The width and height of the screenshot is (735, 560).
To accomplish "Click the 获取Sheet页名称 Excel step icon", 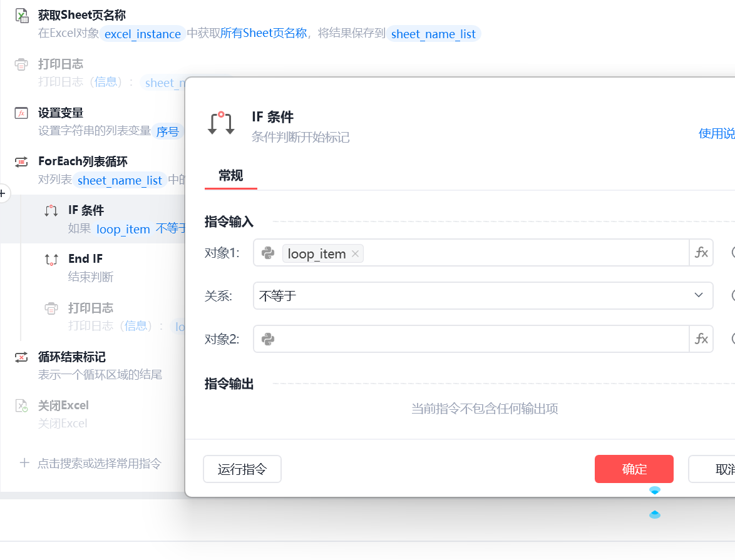I will (x=21, y=16).
